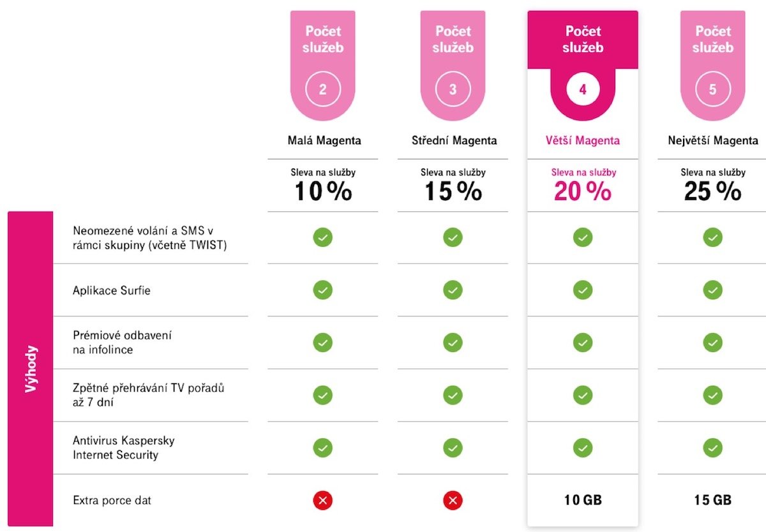Click the Větší Magenta plan name

point(582,140)
